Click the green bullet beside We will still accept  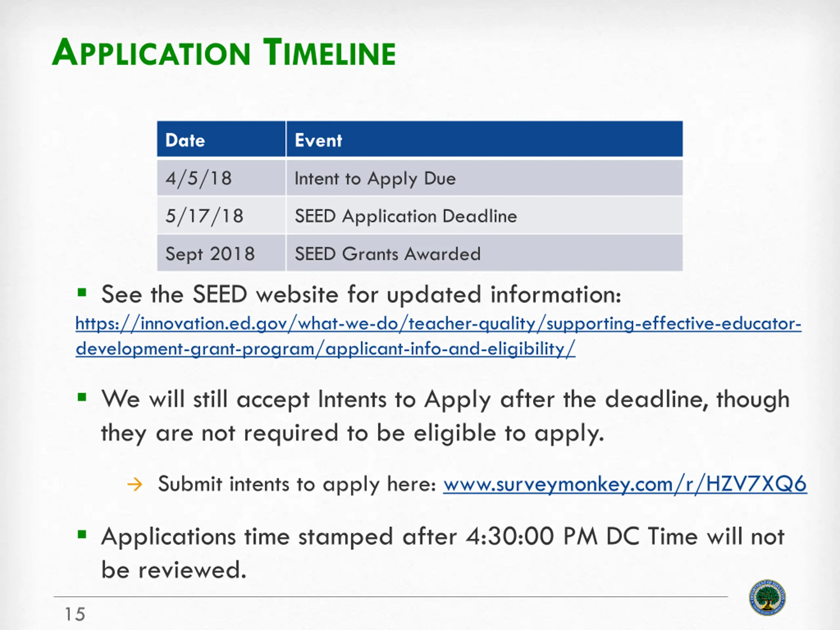click(x=82, y=398)
